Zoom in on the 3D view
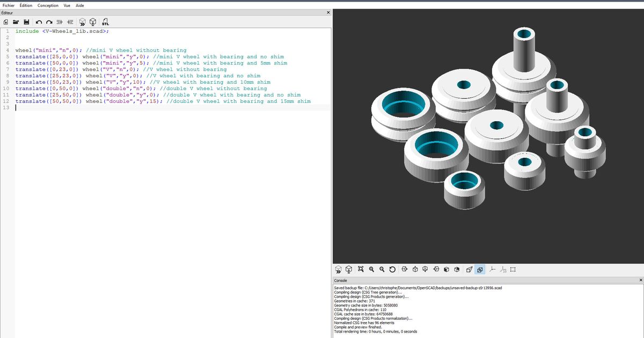 click(371, 269)
